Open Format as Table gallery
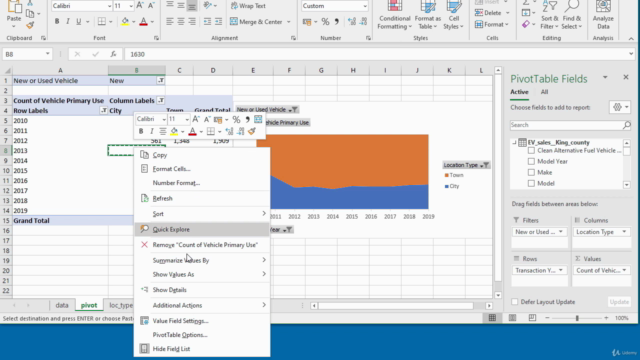Viewport: 640px width, 360px height. 427,16
